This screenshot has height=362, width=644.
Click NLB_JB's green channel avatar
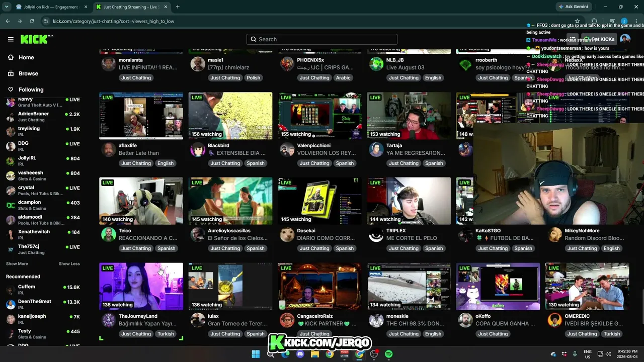376,64
